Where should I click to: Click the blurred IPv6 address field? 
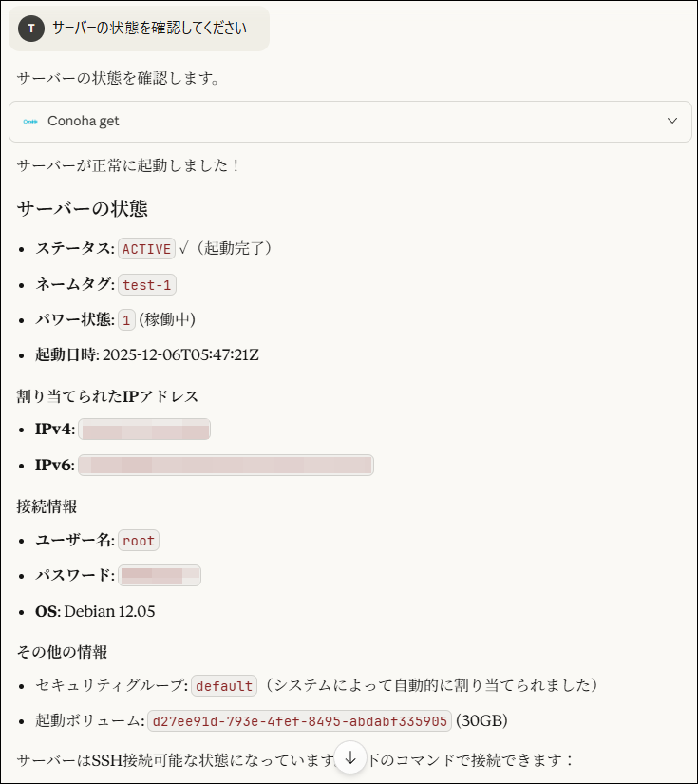(x=226, y=466)
